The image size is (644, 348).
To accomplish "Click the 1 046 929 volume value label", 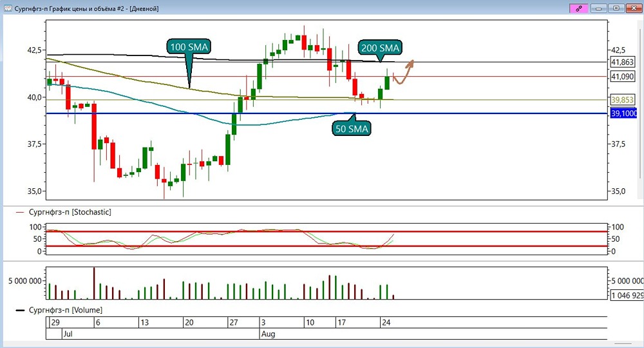I will 627,295.
